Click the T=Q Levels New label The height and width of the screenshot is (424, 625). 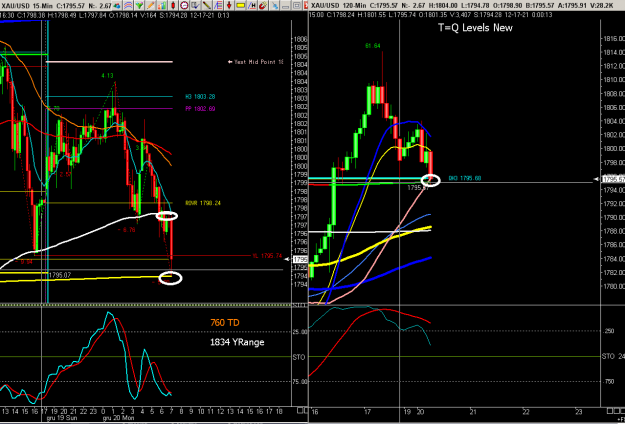point(475,27)
